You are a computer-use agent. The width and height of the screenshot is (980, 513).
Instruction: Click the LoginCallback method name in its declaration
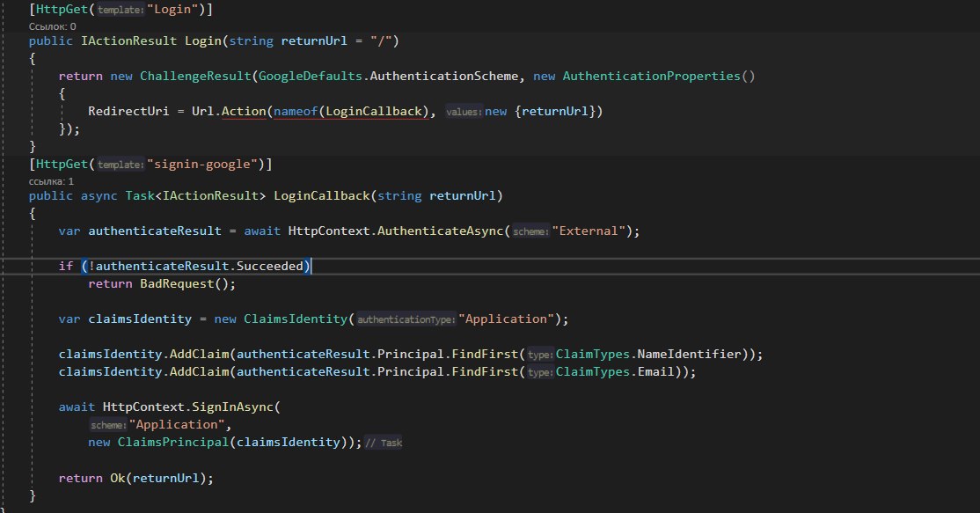tap(322, 196)
